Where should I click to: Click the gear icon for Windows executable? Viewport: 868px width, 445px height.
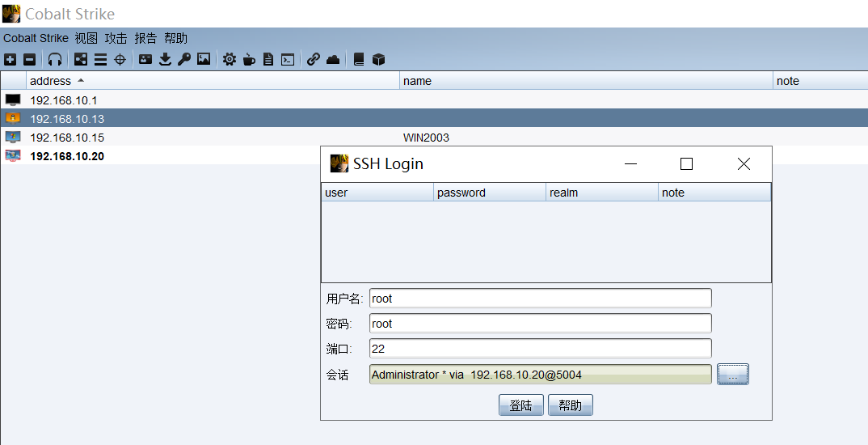pyautogui.click(x=230, y=59)
